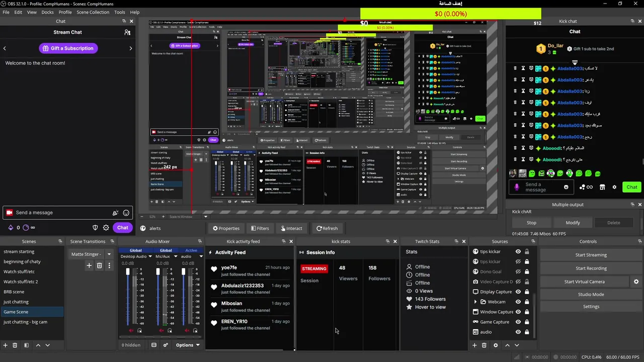Toggle lock on audio source
The width and height of the screenshot is (644, 362).
pos(527,332)
